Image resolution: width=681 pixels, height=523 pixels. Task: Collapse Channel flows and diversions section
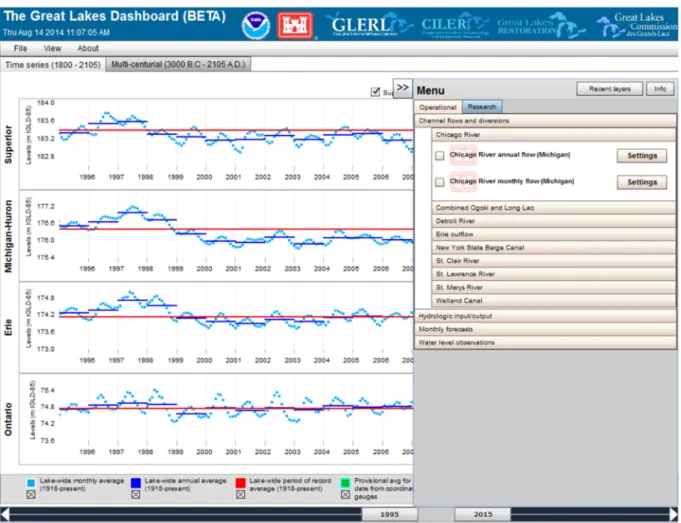(x=545, y=121)
